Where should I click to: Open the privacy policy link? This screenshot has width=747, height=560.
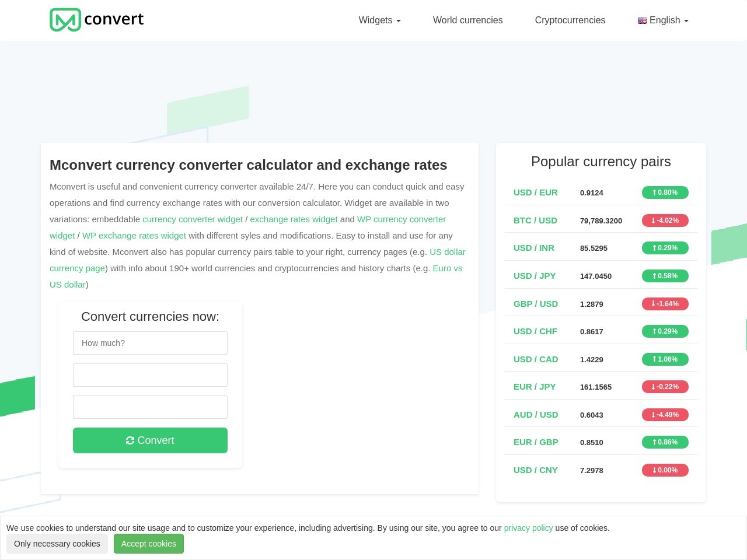point(528,528)
